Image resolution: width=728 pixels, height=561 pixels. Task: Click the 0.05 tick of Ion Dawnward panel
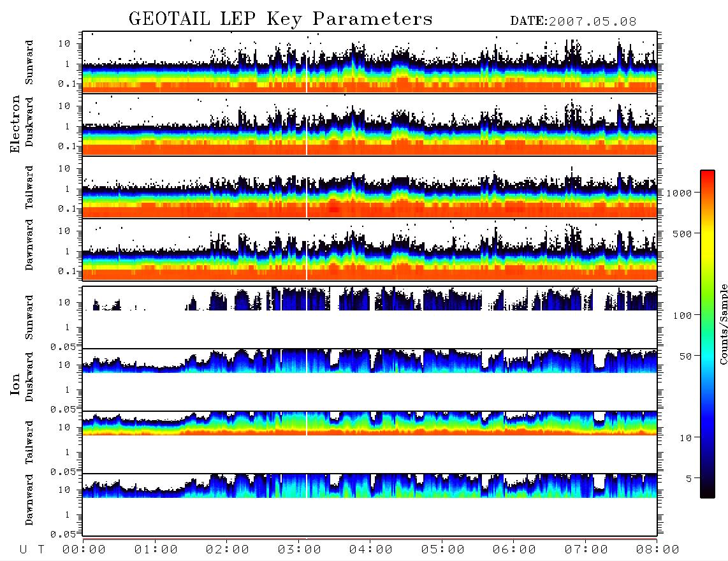[x=63, y=534]
